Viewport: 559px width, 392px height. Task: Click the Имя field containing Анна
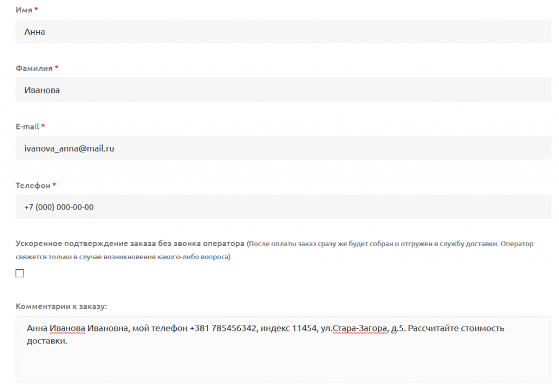tap(283, 31)
